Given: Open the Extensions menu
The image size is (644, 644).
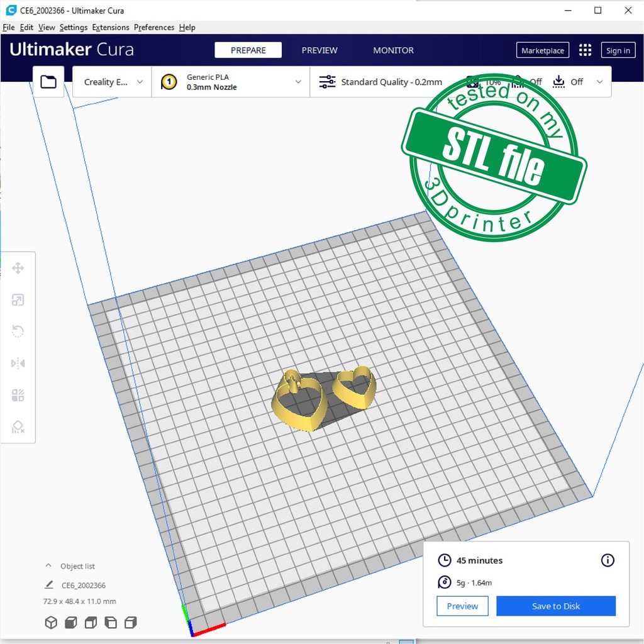Looking at the screenshot, I should click(x=110, y=28).
